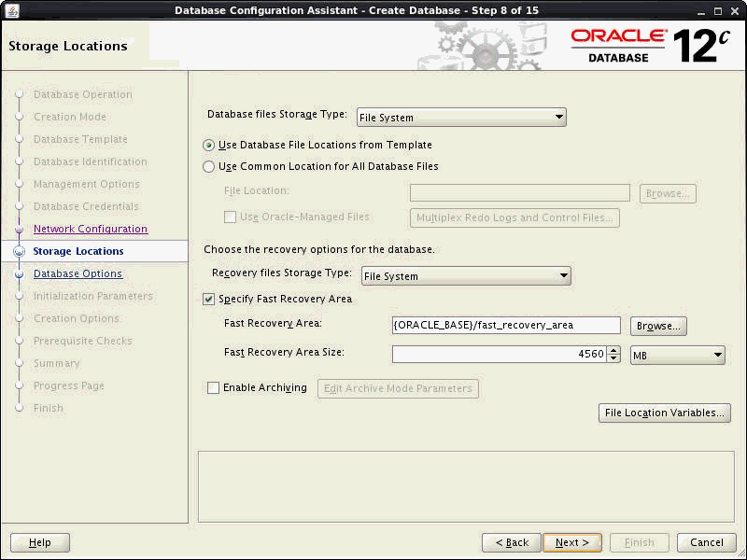Open File Location Variables
Screen dimensions: 747x560
coord(664,413)
